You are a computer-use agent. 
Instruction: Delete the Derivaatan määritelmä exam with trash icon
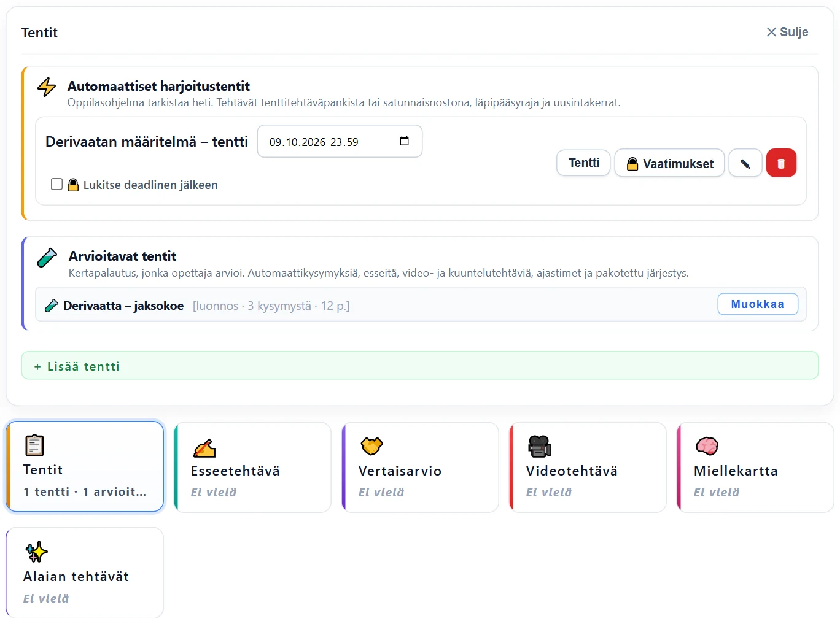781,163
